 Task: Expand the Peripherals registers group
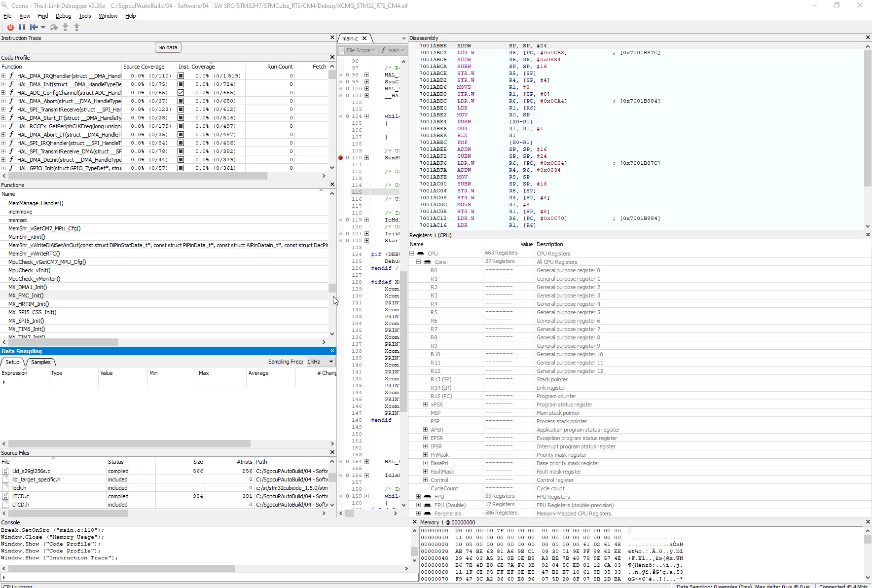(419, 514)
